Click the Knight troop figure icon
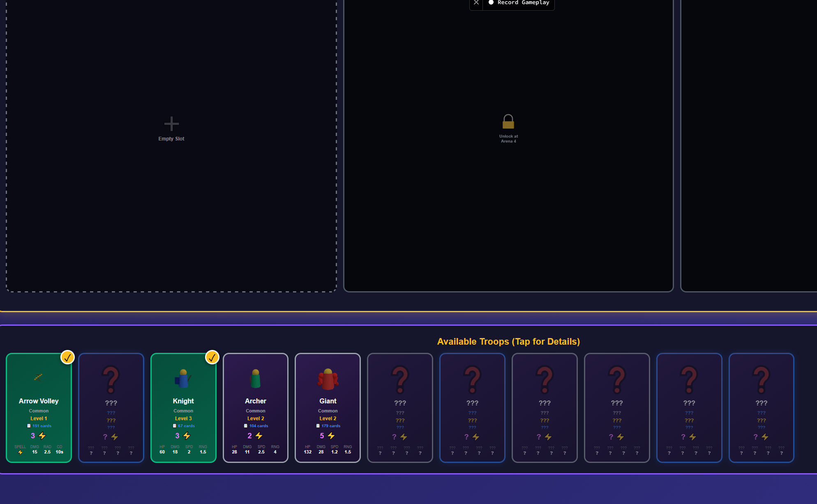The width and height of the screenshot is (817, 504). click(x=183, y=379)
